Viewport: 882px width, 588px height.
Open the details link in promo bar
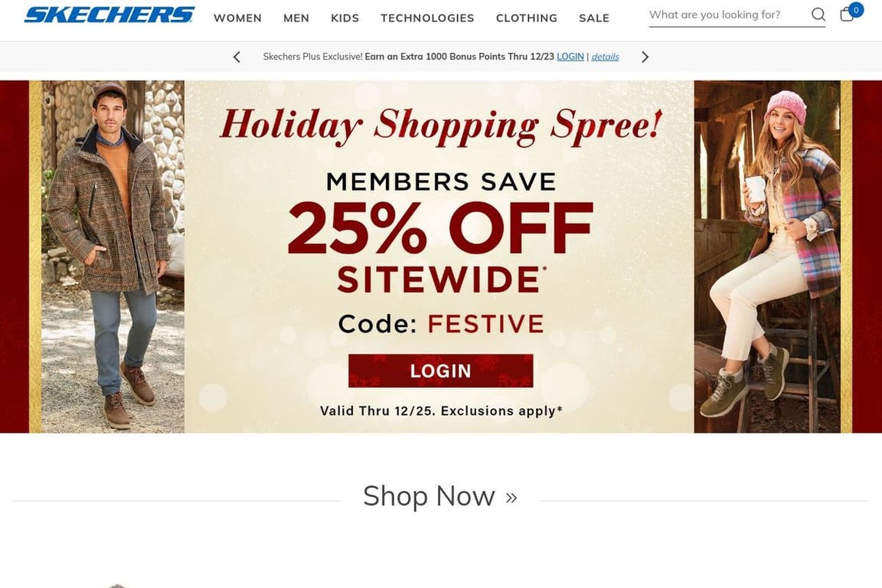coord(605,57)
